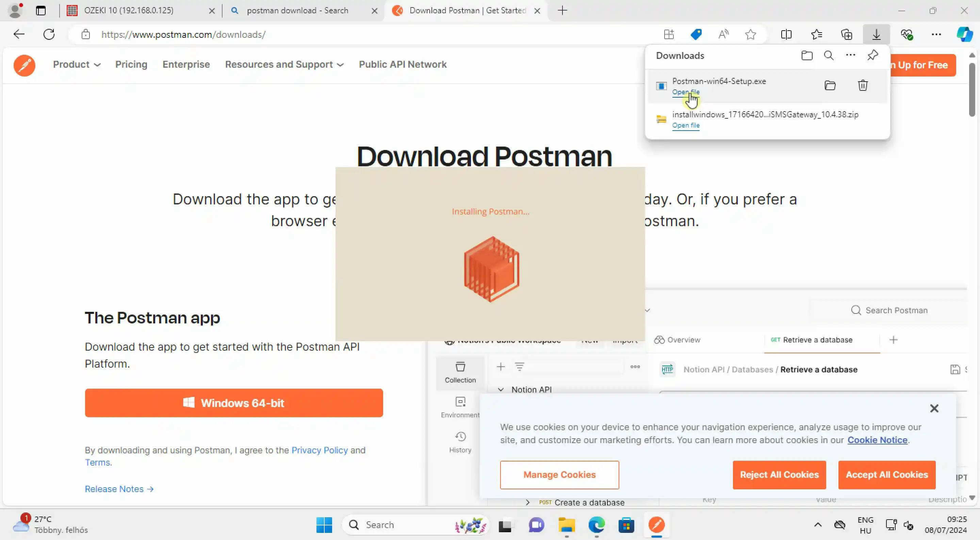The image size is (980, 540).
Task: Open Pricing page from navigation
Action: click(x=131, y=65)
